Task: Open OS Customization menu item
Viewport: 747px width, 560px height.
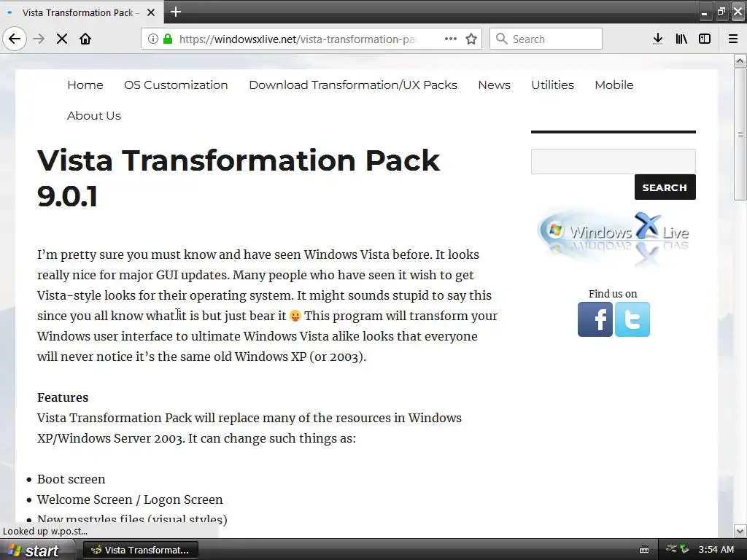Action: [176, 85]
